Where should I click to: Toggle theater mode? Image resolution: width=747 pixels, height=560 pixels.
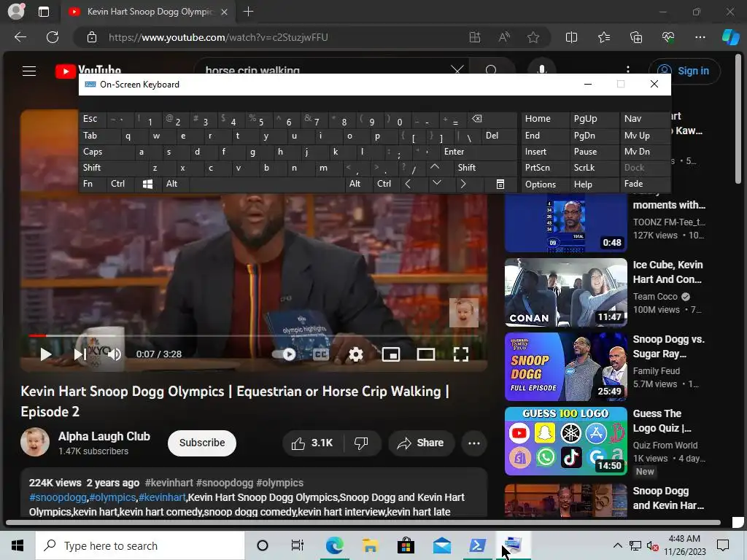pos(425,354)
